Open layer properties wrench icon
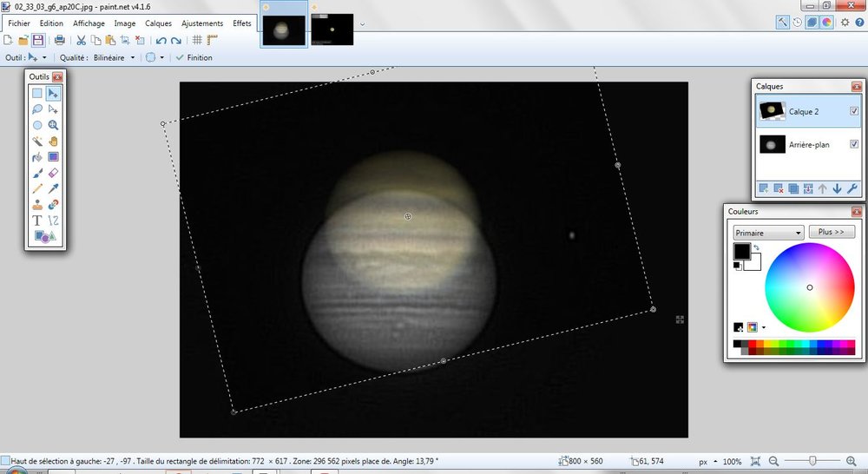Image resolution: width=868 pixels, height=474 pixels. pos(852,189)
